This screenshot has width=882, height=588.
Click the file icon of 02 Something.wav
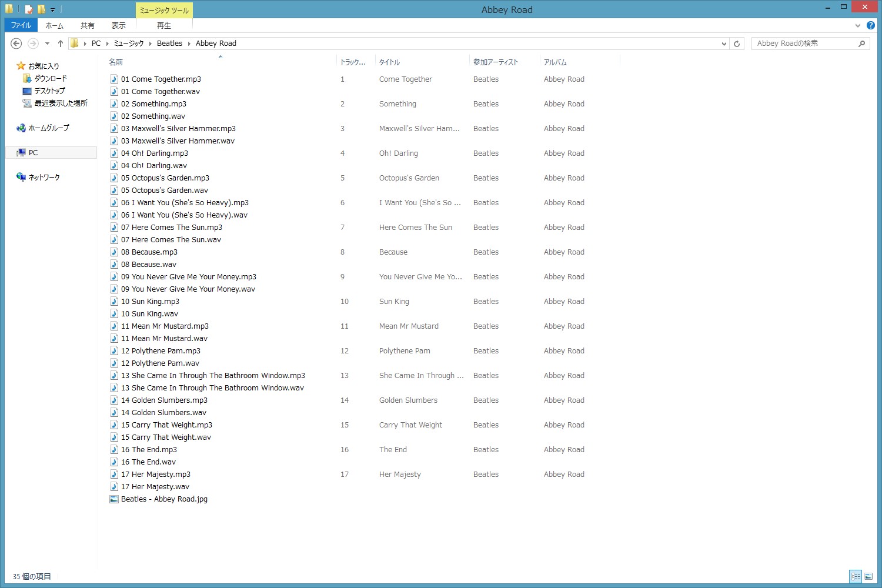pos(114,116)
